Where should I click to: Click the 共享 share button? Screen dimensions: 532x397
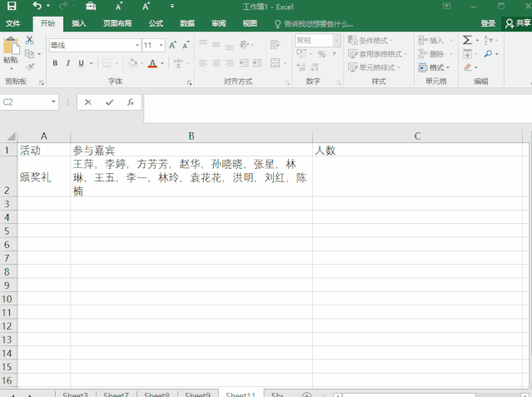point(517,23)
